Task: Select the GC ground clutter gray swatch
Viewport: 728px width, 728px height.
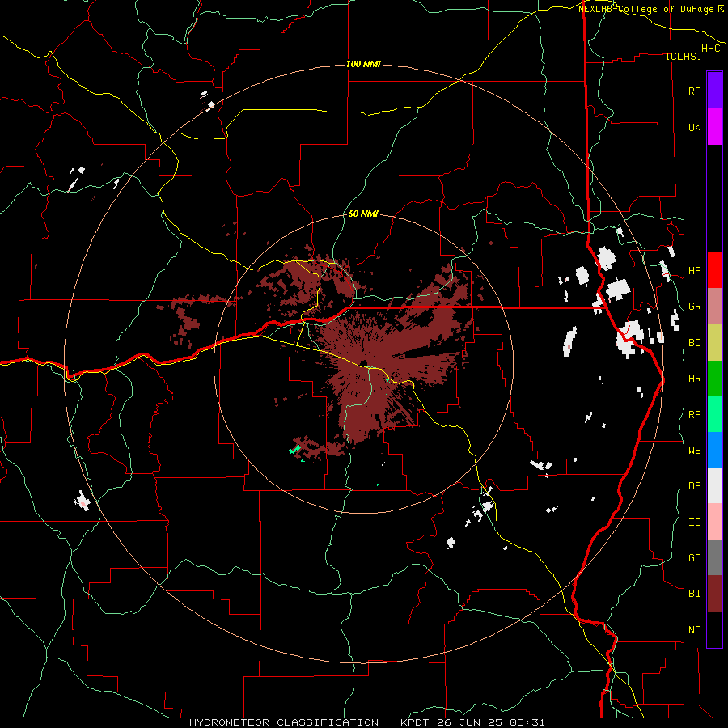Action: click(x=714, y=557)
